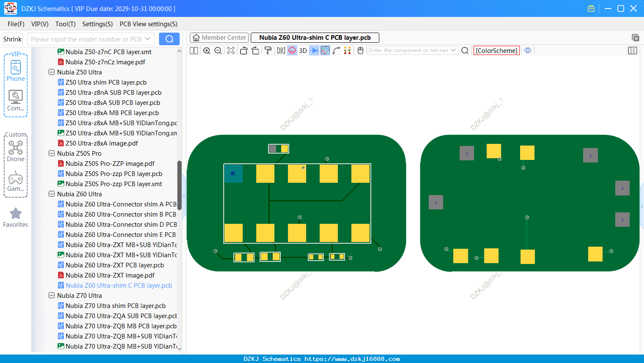Click the multi-window icon beside the tabs
Viewport: 644px width, 363px height.
(x=635, y=38)
